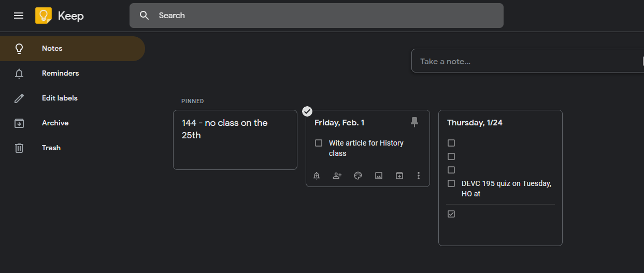Click the Keep lightbulb logo
This screenshot has height=273, width=644.
coord(44,16)
